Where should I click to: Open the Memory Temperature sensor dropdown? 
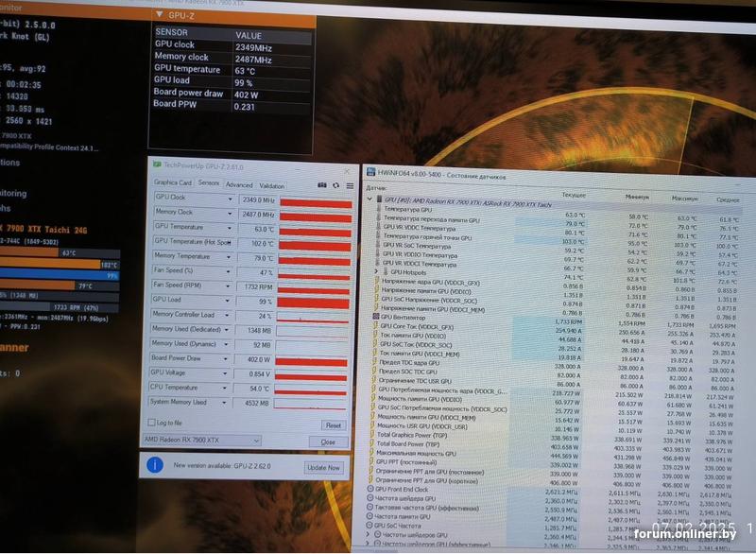click(x=229, y=257)
